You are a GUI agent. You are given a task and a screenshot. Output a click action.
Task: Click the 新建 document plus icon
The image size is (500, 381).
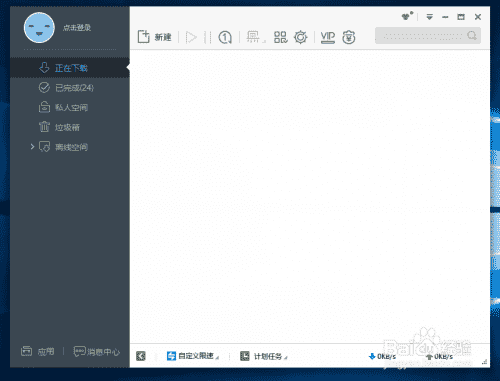click(144, 36)
